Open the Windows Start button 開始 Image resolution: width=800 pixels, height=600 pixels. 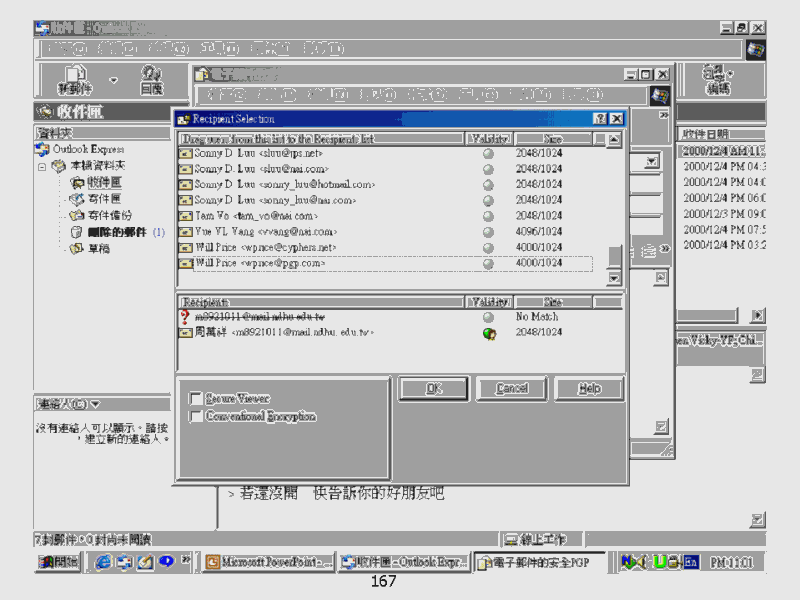[59, 563]
